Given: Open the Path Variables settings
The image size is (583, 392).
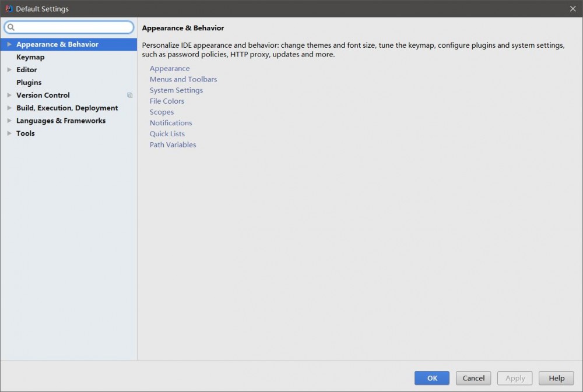Looking at the screenshot, I should click(173, 144).
